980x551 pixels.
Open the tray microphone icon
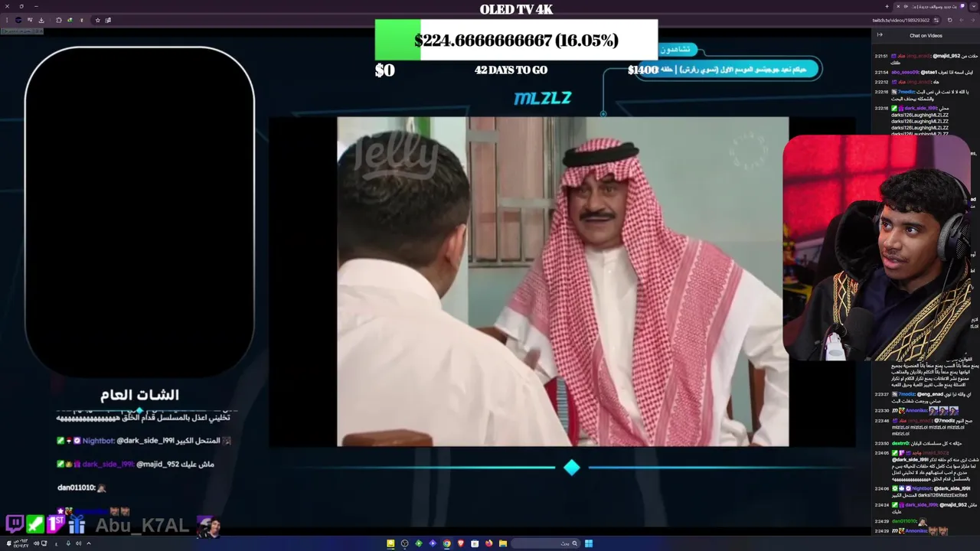68,543
